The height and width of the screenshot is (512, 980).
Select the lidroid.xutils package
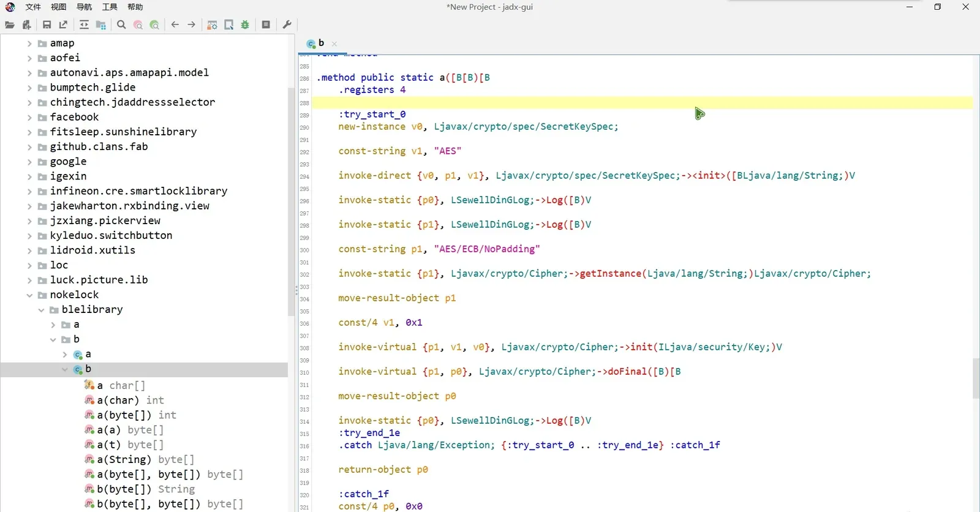coord(86,250)
